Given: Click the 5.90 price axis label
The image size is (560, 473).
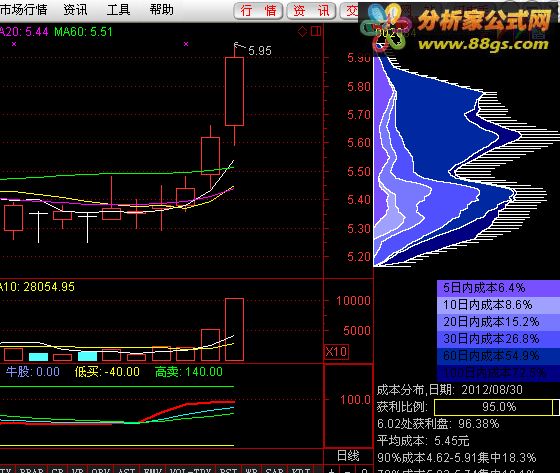Looking at the screenshot, I should click(359, 58).
